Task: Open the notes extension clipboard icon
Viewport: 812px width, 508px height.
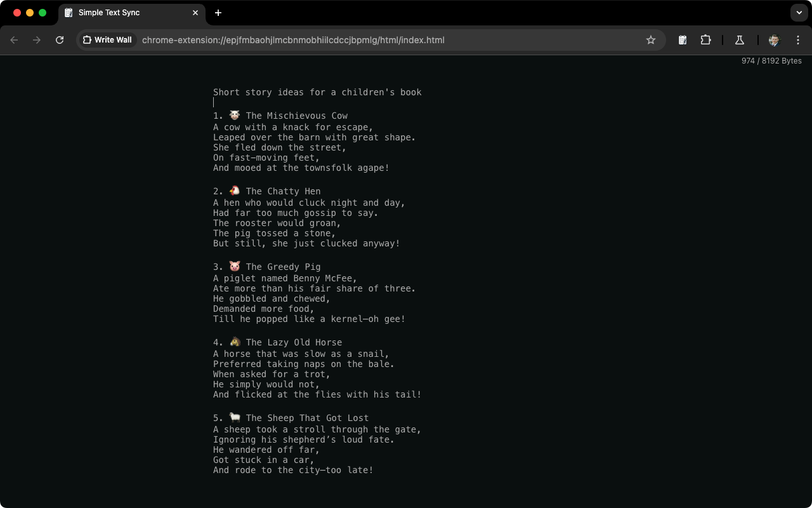Action: (x=682, y=39)
